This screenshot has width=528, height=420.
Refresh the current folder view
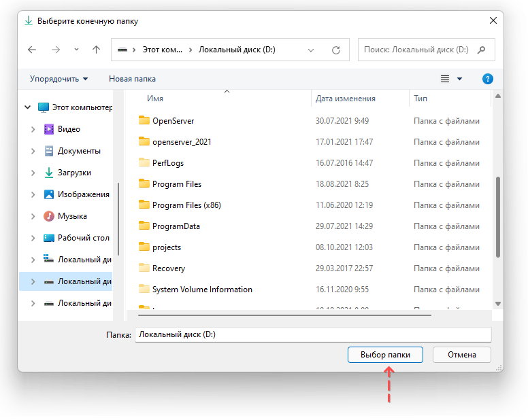[336, 50]
